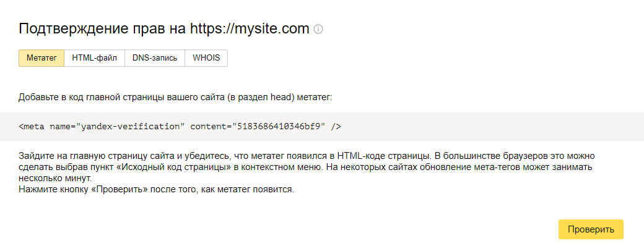644x251 pixels.
Task: Open the DNS-запись tab
Action: [x=155, y=58]
